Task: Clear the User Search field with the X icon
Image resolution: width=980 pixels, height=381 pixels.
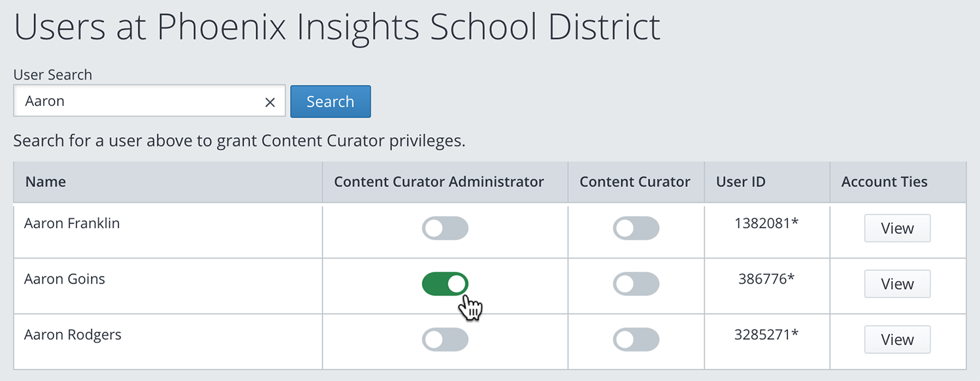Action: [270, 102]
